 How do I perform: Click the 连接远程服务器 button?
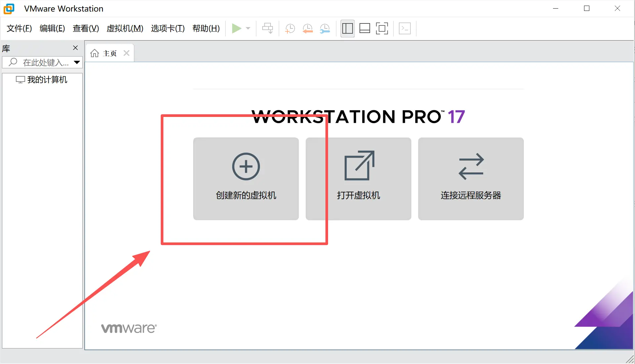click(x=471, y=179)
